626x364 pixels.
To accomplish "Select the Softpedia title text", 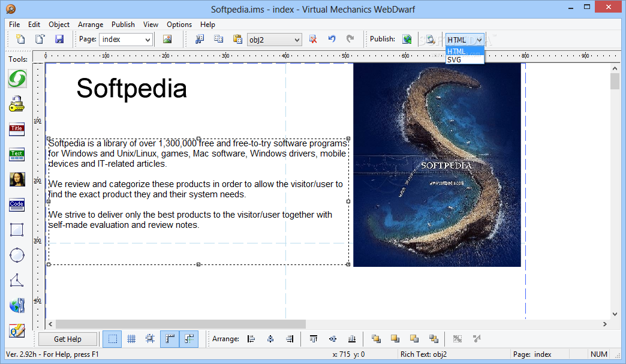I will pyautogui.click(x=132, y=88).
